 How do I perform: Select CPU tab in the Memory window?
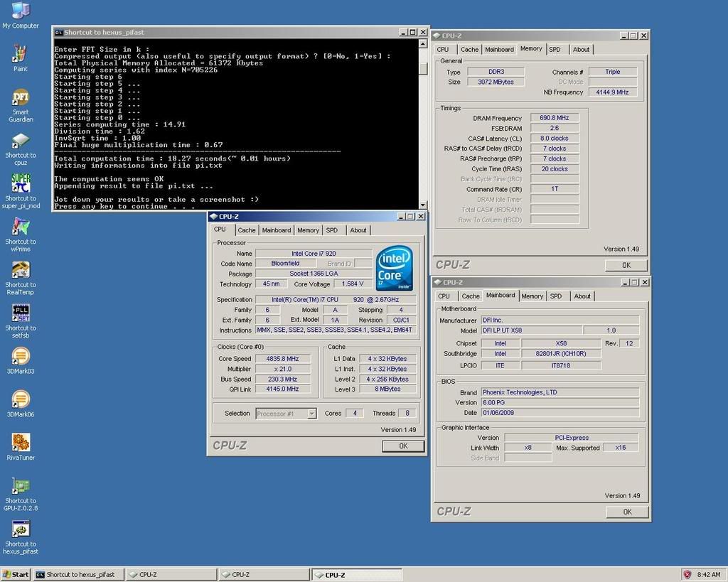pyautogui.click(x=443, y=50)
